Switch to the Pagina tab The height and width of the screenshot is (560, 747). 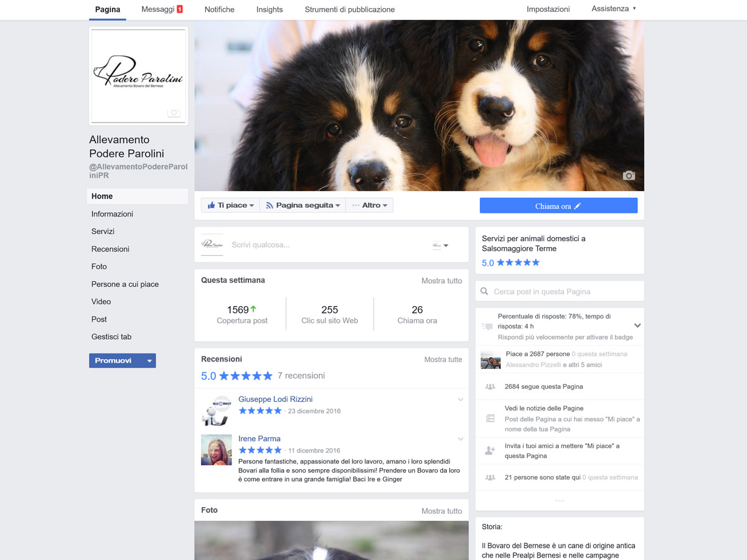point(108,9)
